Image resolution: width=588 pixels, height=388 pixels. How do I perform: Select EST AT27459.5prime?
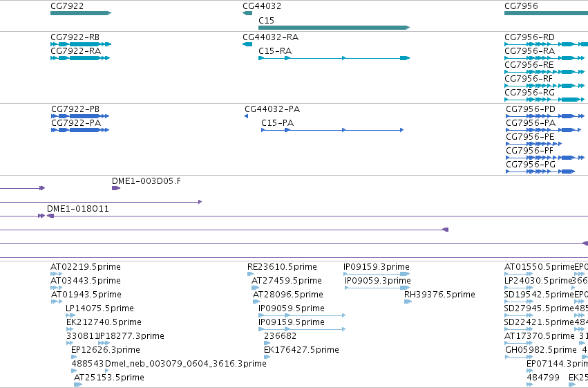click(287, 281)
